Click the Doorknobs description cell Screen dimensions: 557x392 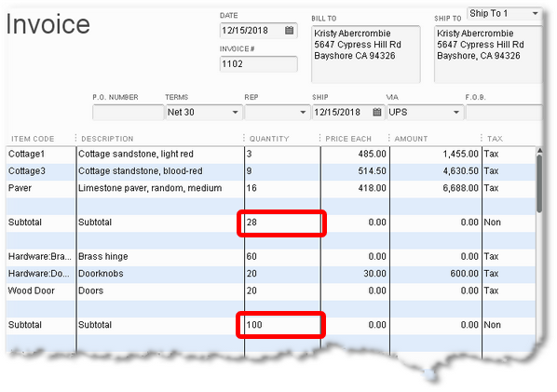point(160,274)
